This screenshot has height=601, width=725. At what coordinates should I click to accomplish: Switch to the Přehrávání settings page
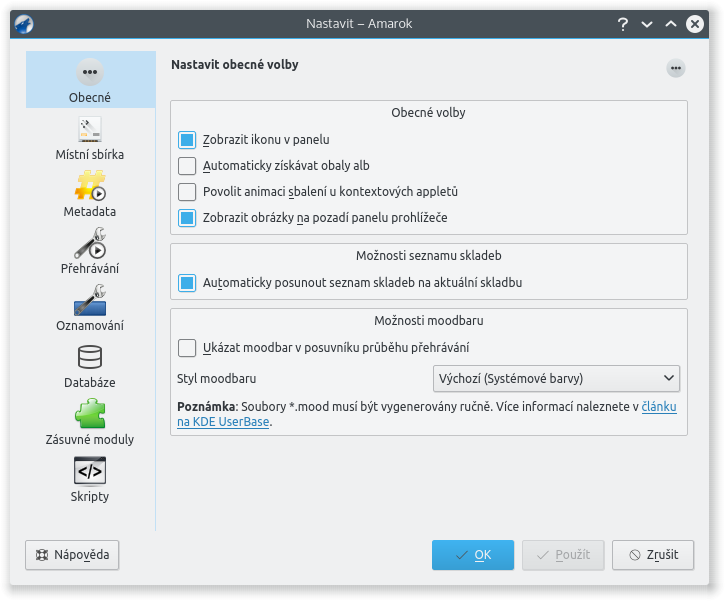pyautogui.click(x=90, y=251)
